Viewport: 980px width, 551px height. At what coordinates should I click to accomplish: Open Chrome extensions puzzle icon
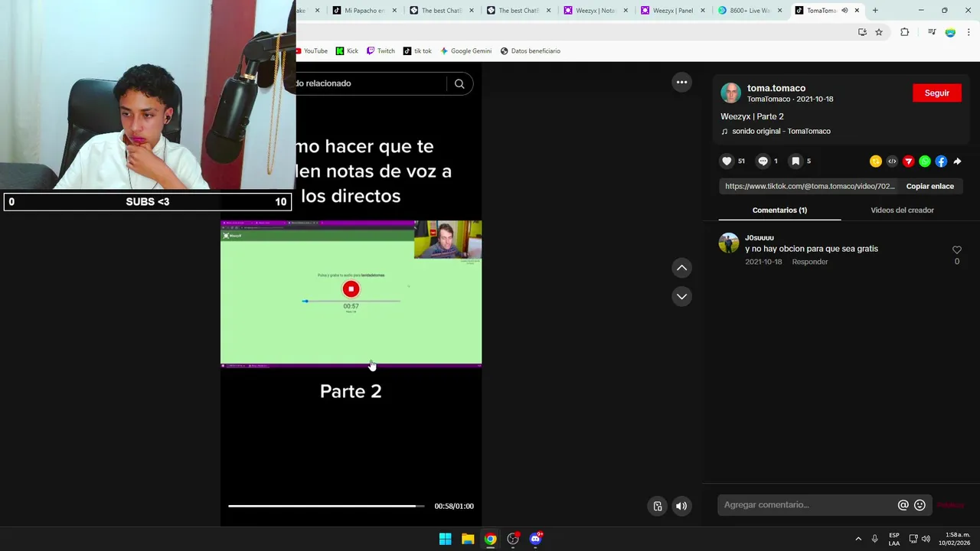click(904, 32)
